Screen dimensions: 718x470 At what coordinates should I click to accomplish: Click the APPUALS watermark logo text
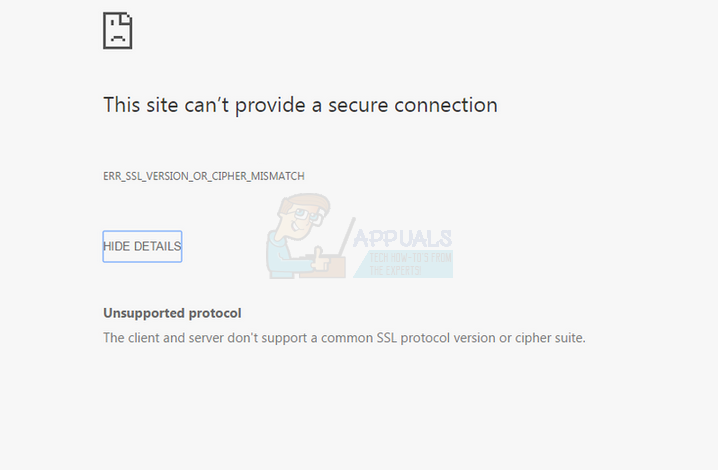[x=402, y=239]
